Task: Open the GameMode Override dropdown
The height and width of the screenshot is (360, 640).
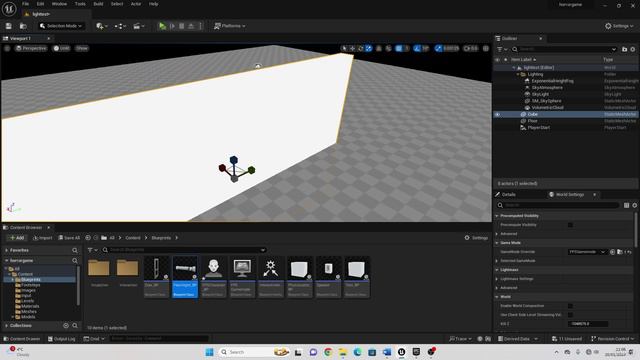Action: click(x=587, y=252)
